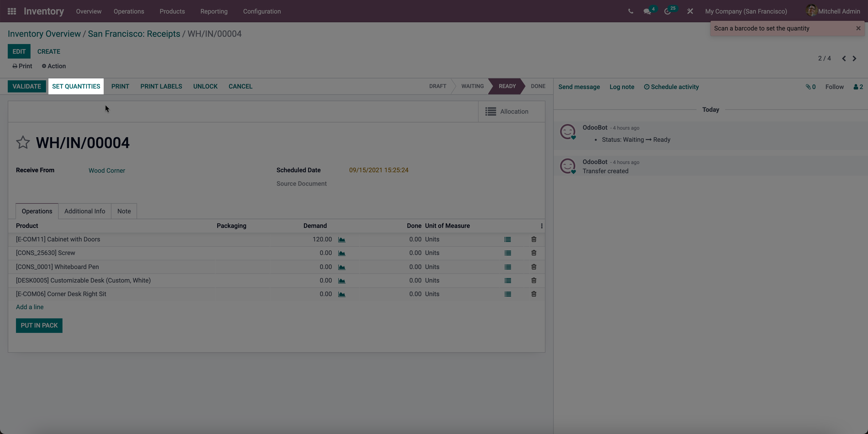The height and width of the screenshot is (434, 868).
Task: Set status to DONE on the status bar
Action: click(538, 86)
